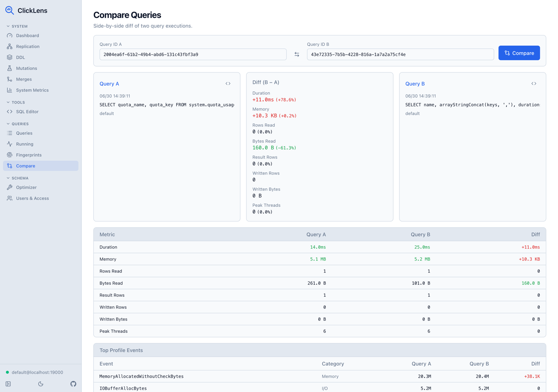The image size is (558, 392).
Task: Go to the Replication page
Action: [41, 47]
